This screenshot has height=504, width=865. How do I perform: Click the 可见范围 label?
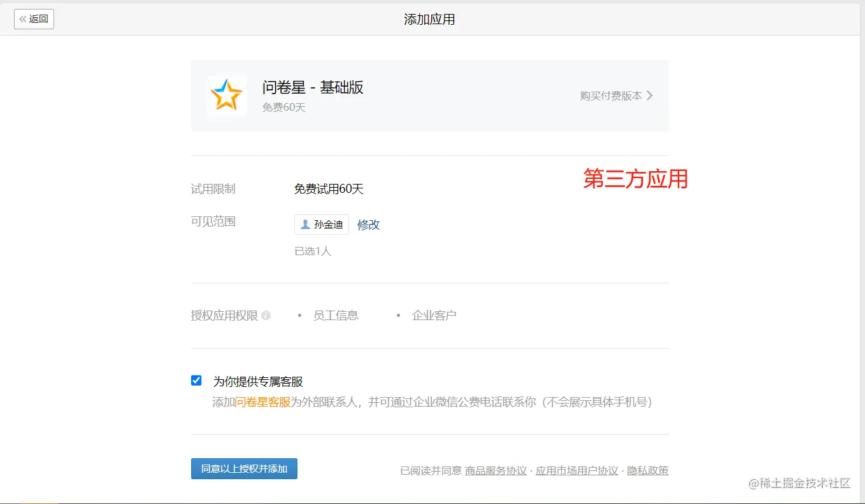tap(213, 221)
